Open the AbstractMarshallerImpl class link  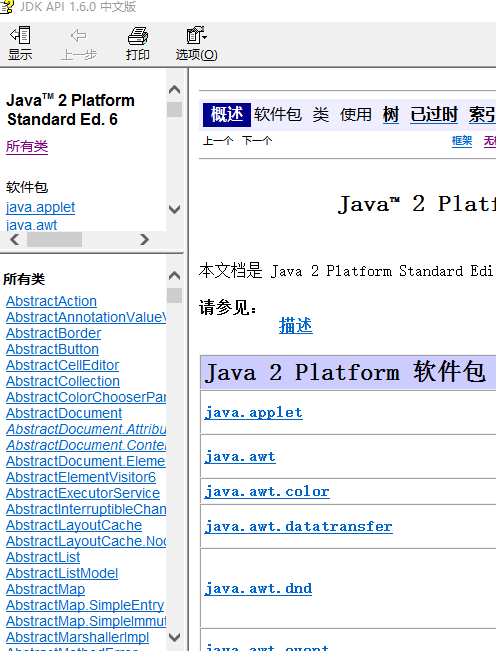click(77, 637)
